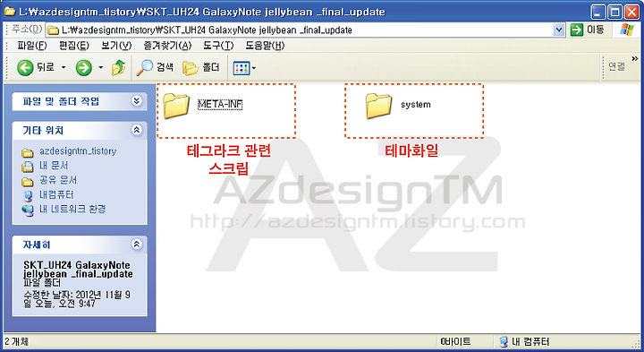Click the SKT_UH24 GalaxyNote details heading
644x352 pixels.
[x=78, y=270]
